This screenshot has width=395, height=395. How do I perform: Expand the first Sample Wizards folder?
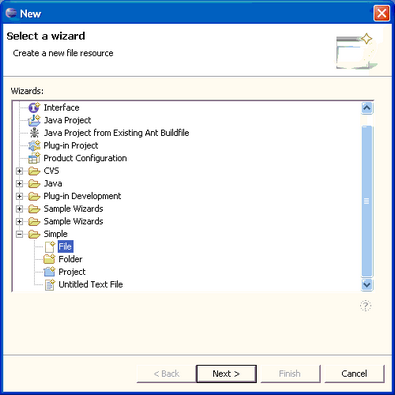(19, 209)
